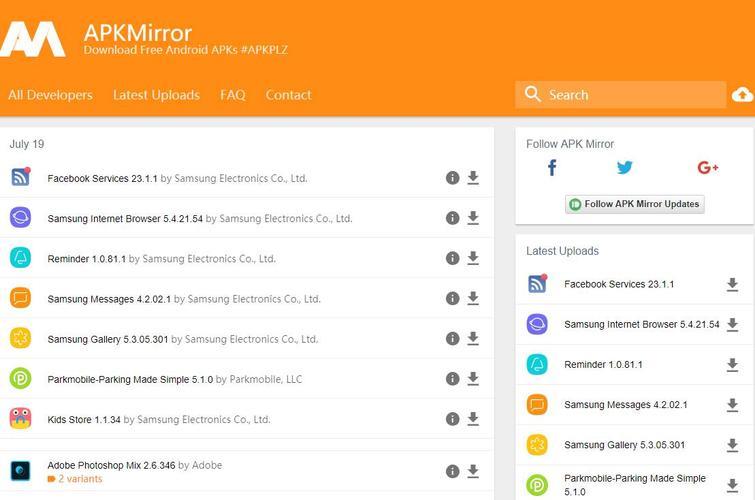Open info for Facebook Services 23.1.1 in main list

(453, 178)
